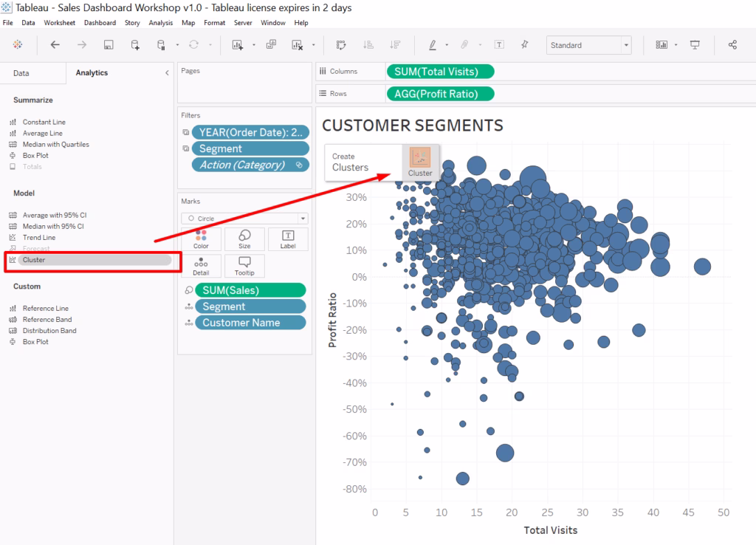The image size is (756, 545).
Task: Click the new worksheet icon
Action: [x=238, y=45]
